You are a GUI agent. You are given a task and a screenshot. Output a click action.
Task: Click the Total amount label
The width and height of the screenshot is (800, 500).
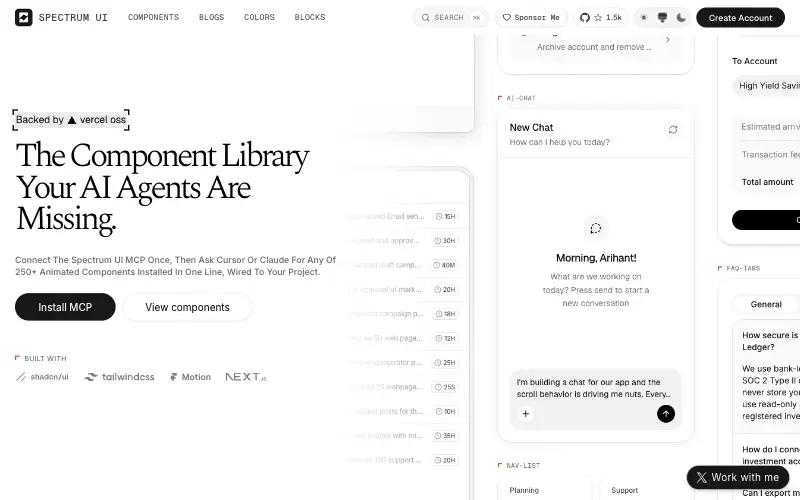pyautogui.click(x=767, y=182)
